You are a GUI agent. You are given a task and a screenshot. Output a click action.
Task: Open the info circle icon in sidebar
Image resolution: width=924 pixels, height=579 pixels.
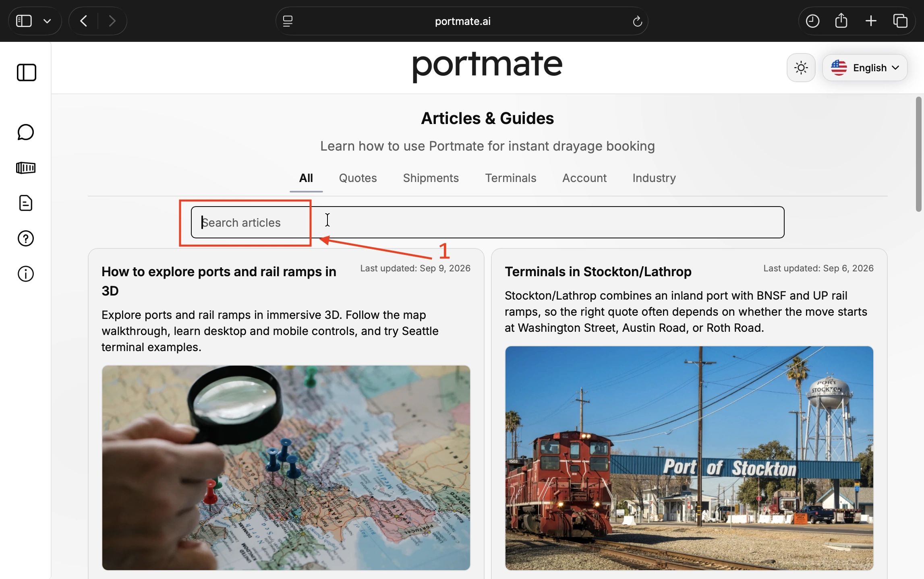pos(26,274)
